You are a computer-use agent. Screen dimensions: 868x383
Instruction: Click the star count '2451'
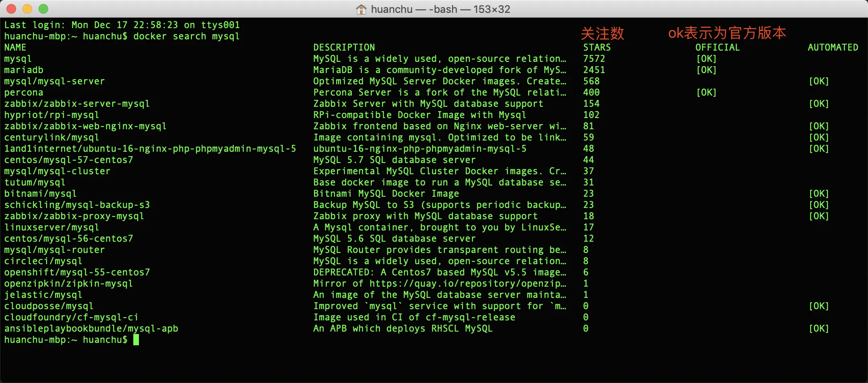coord(594,70)
